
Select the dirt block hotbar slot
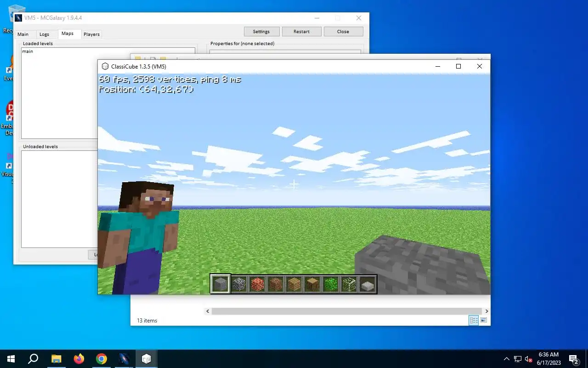coord(276,284)
